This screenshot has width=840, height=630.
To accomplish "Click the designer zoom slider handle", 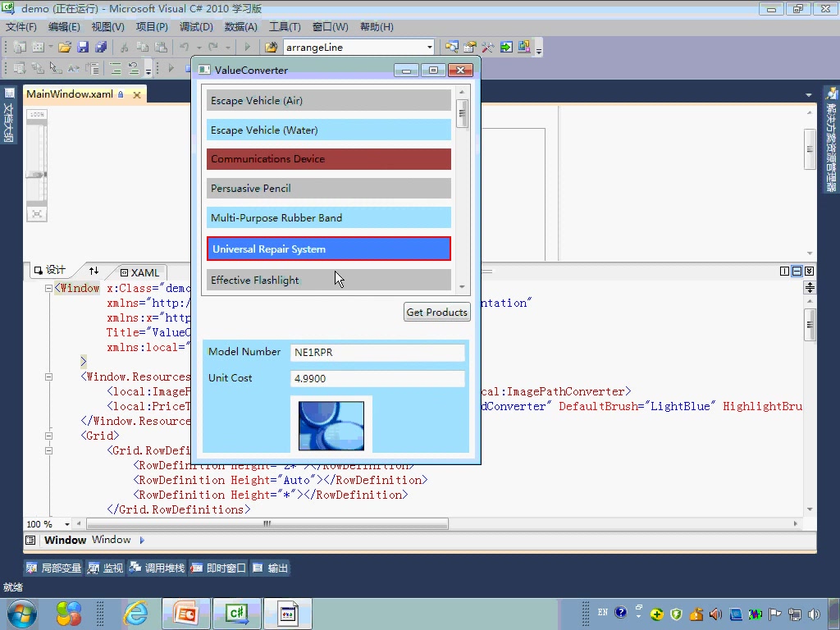I will [x=37, y=174].
